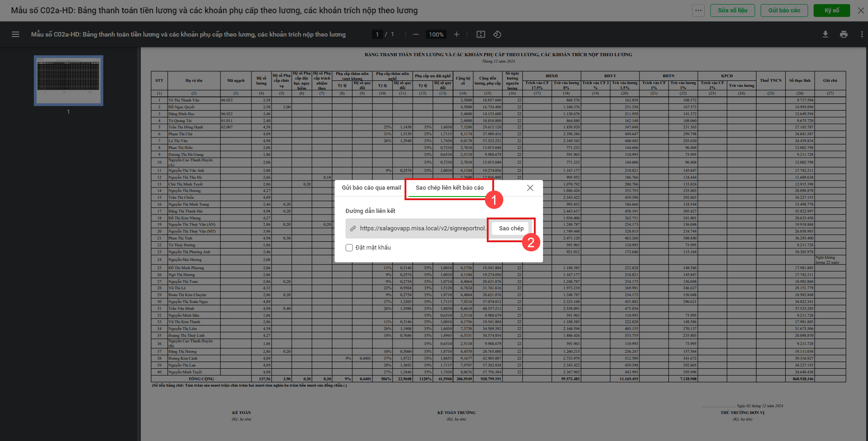868x441 pixels.
Task: Click the Sao chép button
Action: pyautogui.click(x=511, y=228)
